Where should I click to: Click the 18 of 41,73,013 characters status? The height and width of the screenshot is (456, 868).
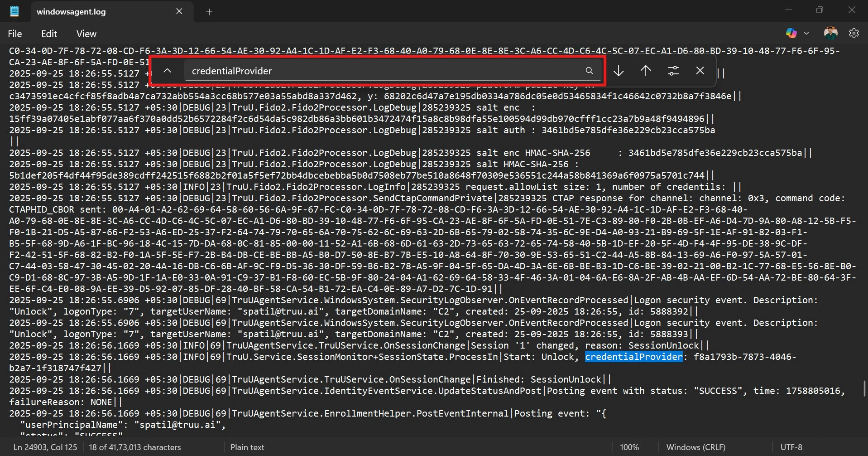pyautogui.click(x=134, y=447)
